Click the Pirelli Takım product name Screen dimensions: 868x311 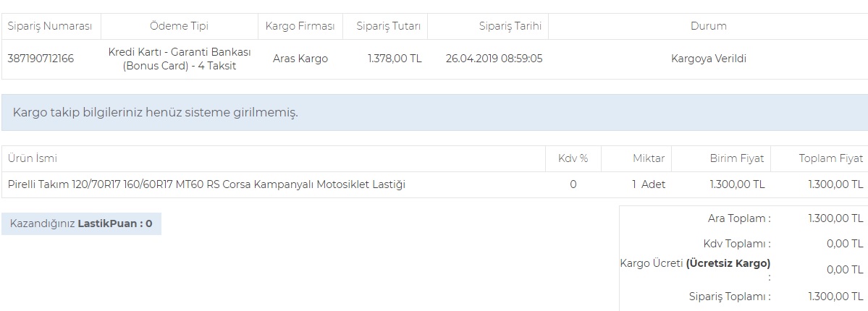click(x=206, y=184)
